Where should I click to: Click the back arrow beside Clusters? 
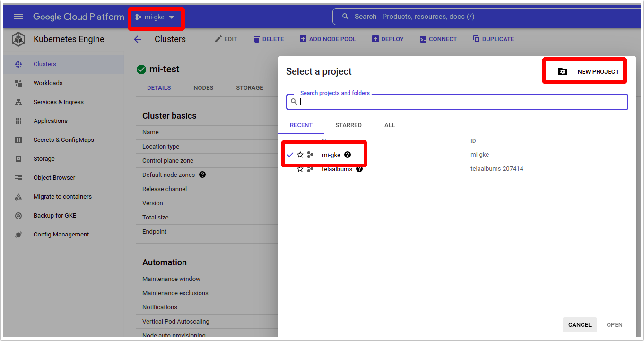[138, 39]
